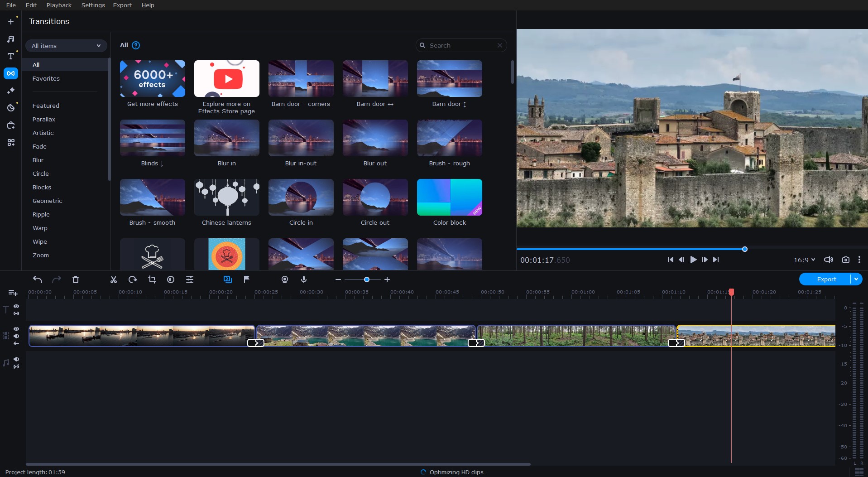Screen dimensions: 868x477
Task: Click the split clip scissors icon
Action: click(x=114, y=279)
